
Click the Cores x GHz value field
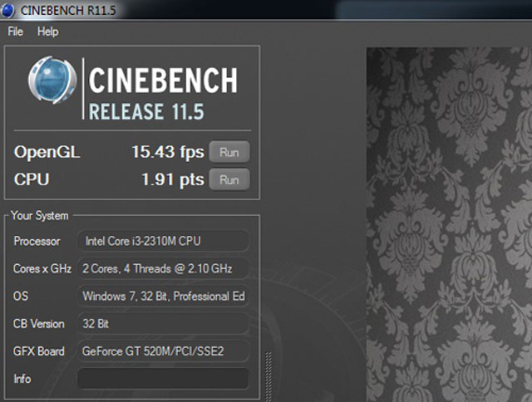tap(163, 268)
